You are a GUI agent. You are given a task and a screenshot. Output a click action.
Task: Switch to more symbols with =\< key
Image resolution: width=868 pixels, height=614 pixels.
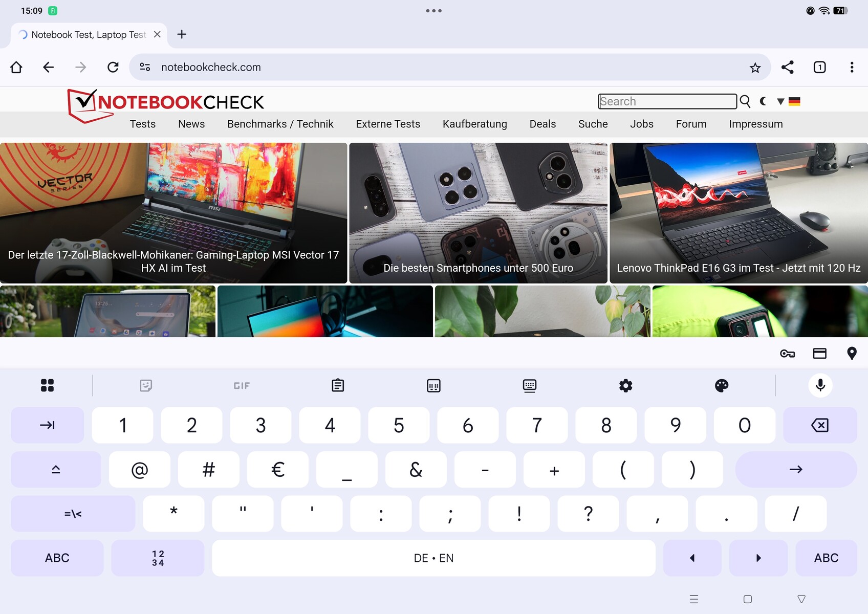click(73, 514)
